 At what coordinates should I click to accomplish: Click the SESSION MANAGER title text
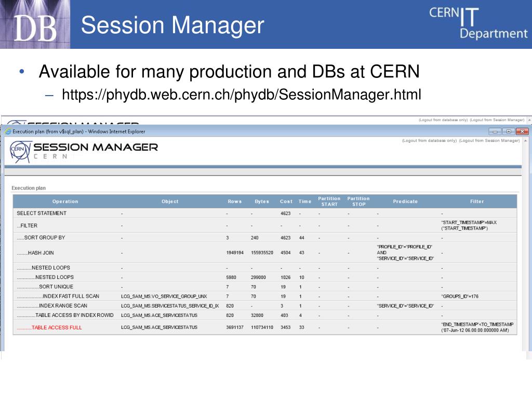(96, 147)
